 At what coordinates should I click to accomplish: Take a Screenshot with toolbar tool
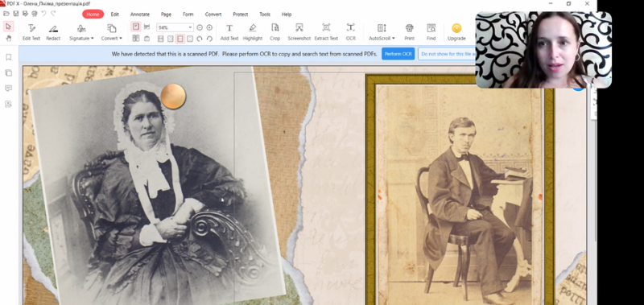point(299,32)
